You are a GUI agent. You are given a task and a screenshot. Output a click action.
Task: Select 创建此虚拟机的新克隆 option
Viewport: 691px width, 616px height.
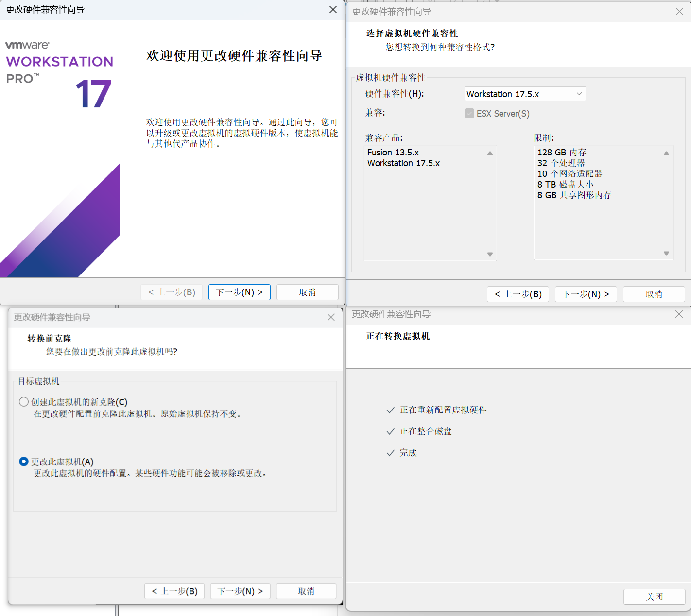point(23,402)
